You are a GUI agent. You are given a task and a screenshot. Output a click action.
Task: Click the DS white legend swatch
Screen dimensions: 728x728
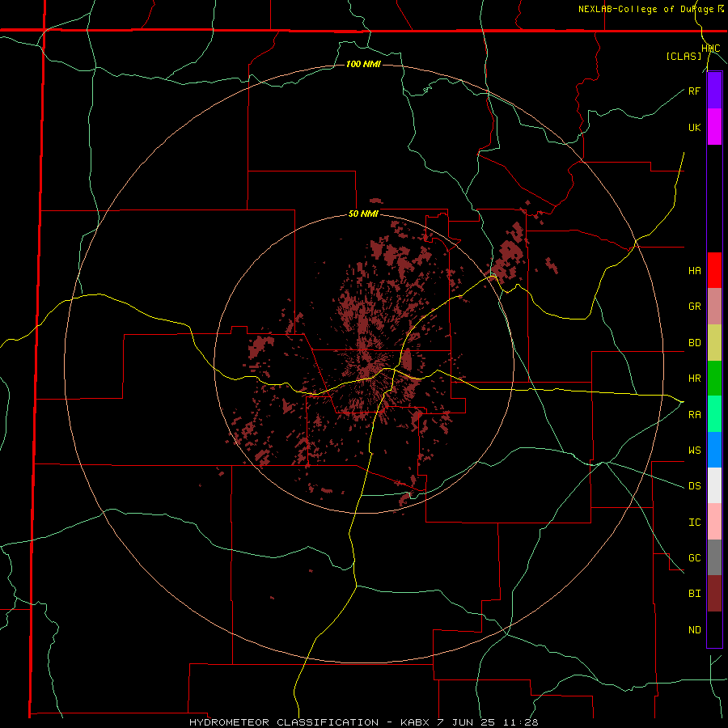[714, 485]
